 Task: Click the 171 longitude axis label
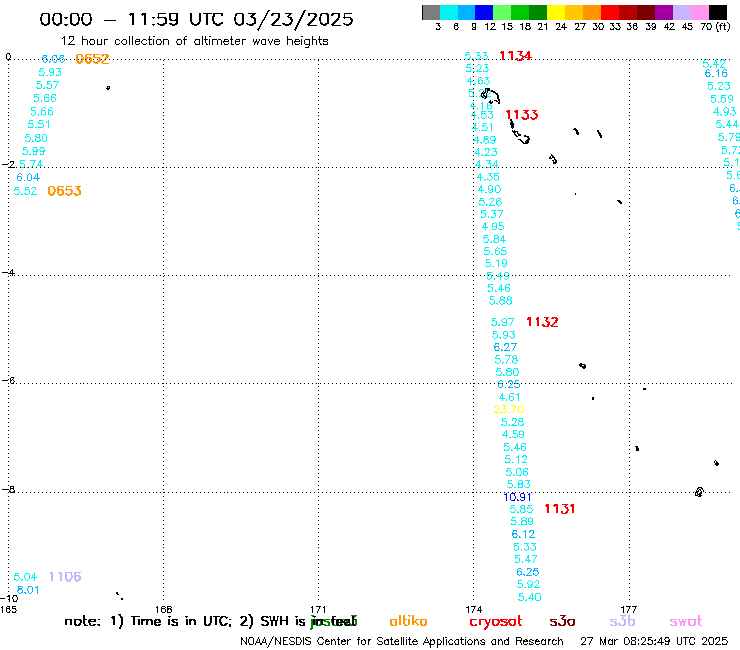318,609
